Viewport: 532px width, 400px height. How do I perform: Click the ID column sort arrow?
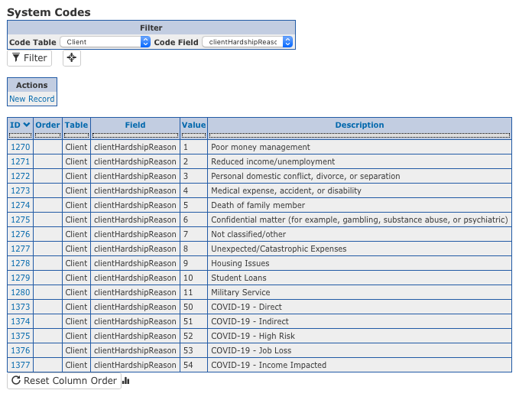tap(27, 125)
